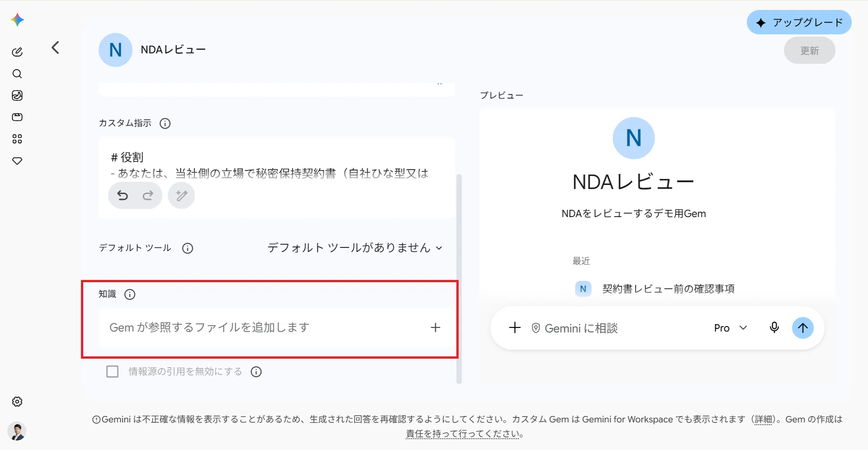
Task: Click the アップグレード button
Action: point(799,22)
